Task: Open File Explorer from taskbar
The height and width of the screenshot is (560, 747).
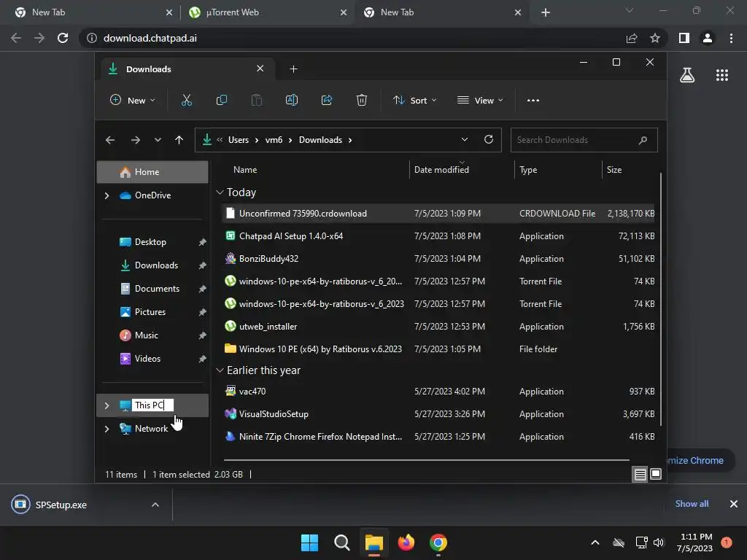Action: point(374,542)
